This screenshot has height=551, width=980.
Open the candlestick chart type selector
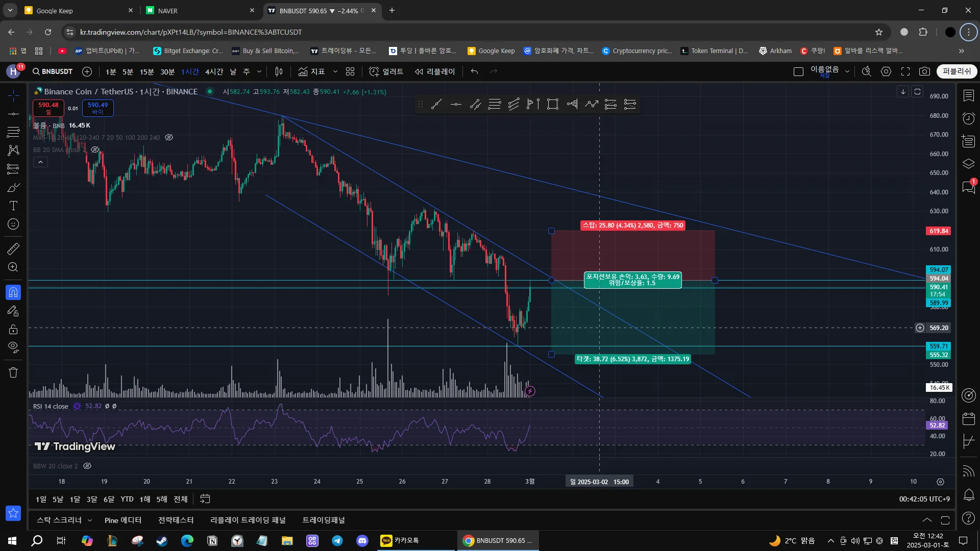tap(279, 71)
